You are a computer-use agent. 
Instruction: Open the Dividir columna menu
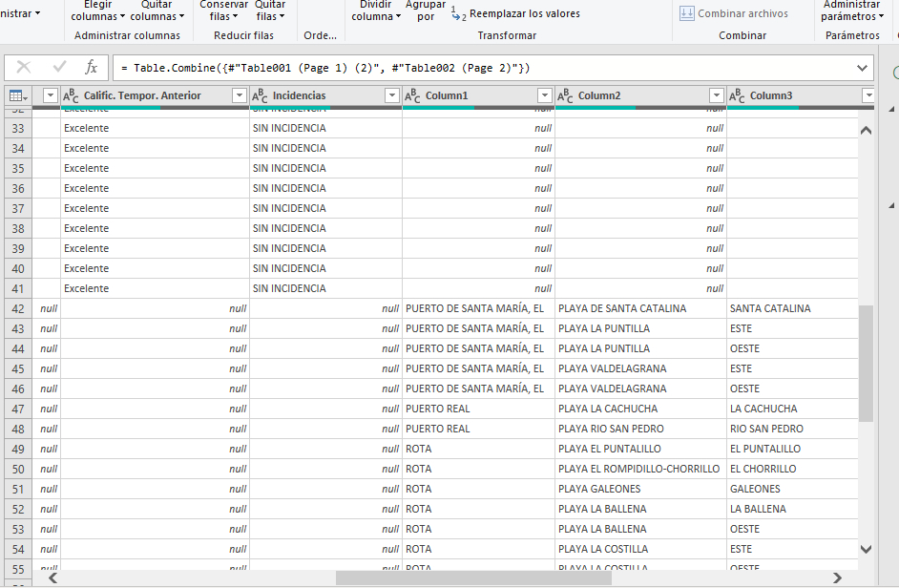(375, 10)
